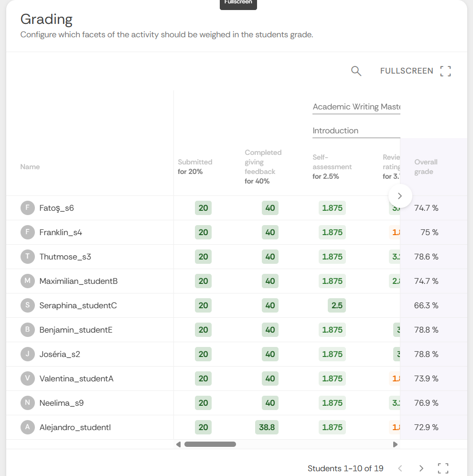This screenshot has width=473, height=476.
Task: Click the horizontal scrollbar left arrow
Action: pyautogui.click(x=179, y=444)
